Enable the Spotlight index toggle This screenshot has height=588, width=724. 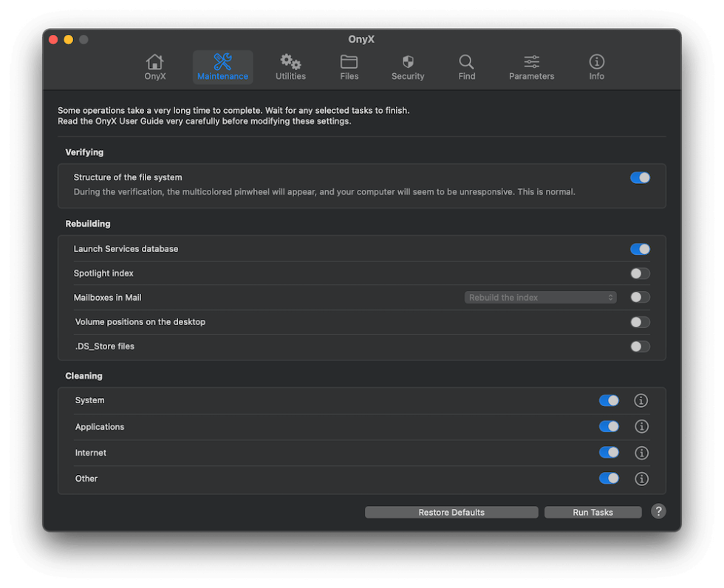pos(640,273)
